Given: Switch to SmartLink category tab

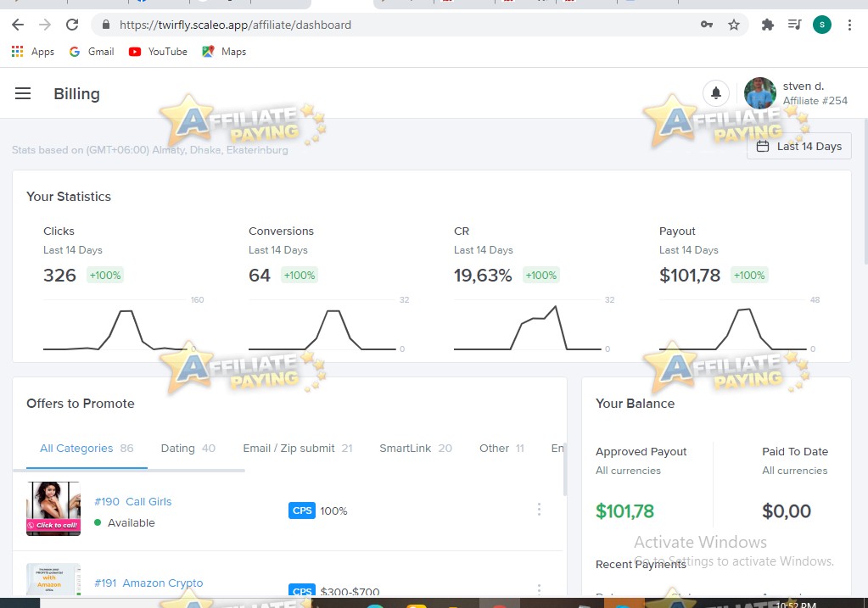Looking at the screenshot, I should point(416,448).
